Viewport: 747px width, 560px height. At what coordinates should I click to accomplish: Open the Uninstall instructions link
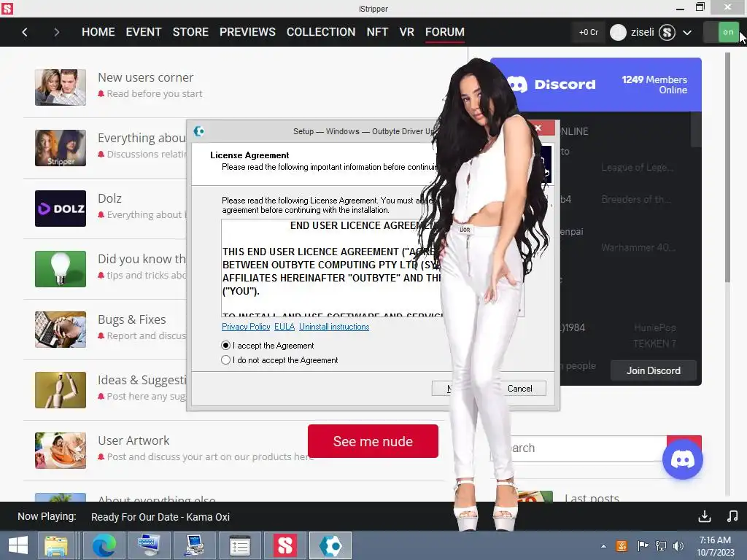[x=334, y=327]
